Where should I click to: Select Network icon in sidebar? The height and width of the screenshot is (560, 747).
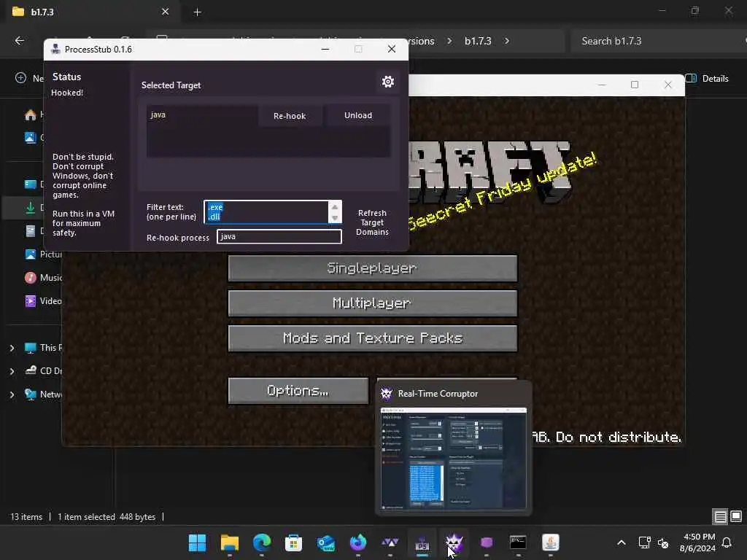[x=31, y=394]
